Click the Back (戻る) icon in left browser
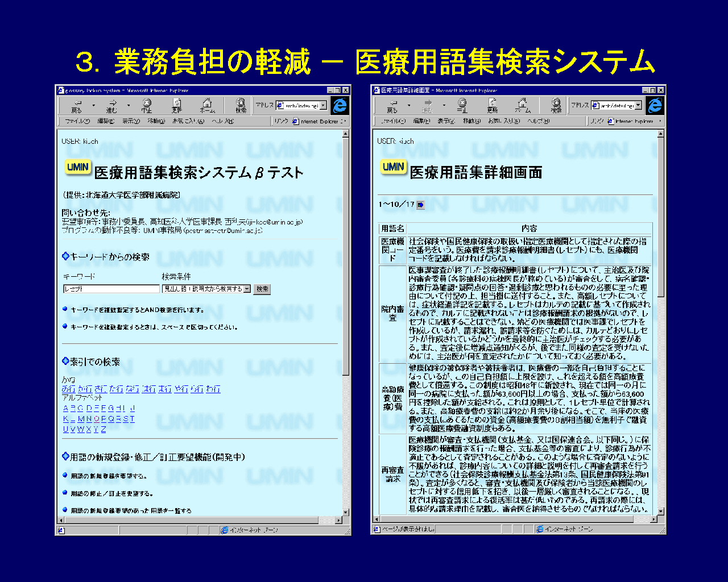 (x=77, y=105)
